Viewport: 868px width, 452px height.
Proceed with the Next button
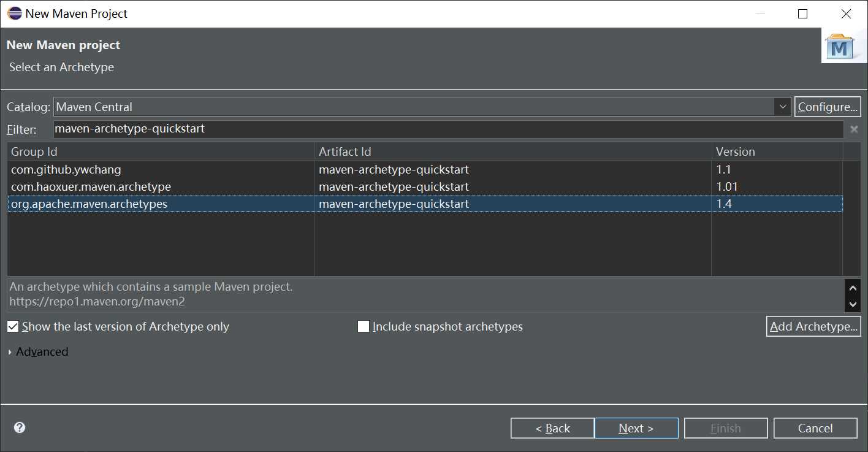coord(636,428)
